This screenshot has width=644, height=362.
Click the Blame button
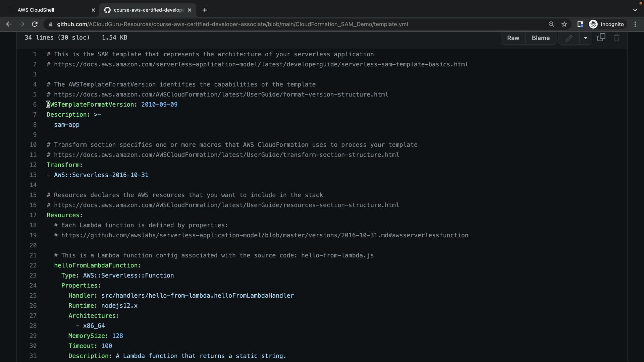[540, 38]
